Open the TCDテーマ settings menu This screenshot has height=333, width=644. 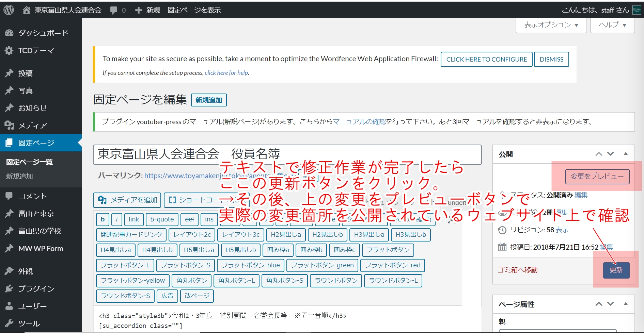[36, 51]
